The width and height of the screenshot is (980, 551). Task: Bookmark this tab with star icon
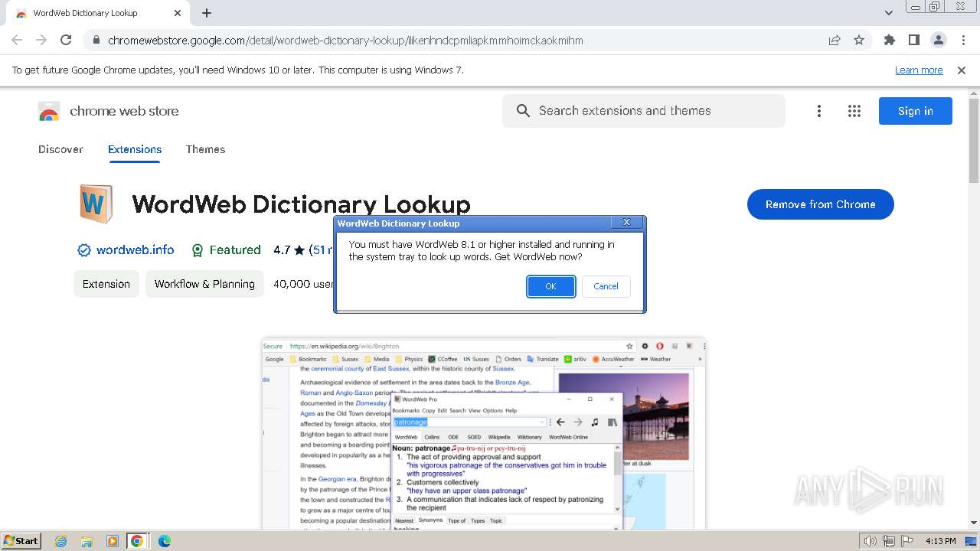[x=859, y=40]
